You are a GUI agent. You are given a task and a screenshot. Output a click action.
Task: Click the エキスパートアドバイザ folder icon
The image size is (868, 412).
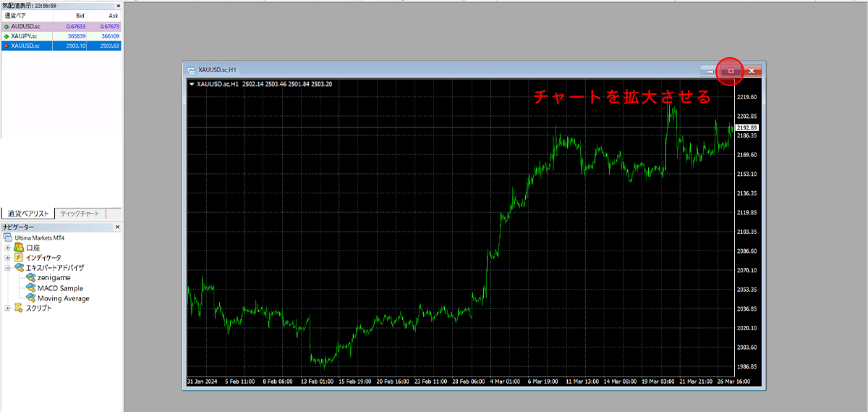19,268
